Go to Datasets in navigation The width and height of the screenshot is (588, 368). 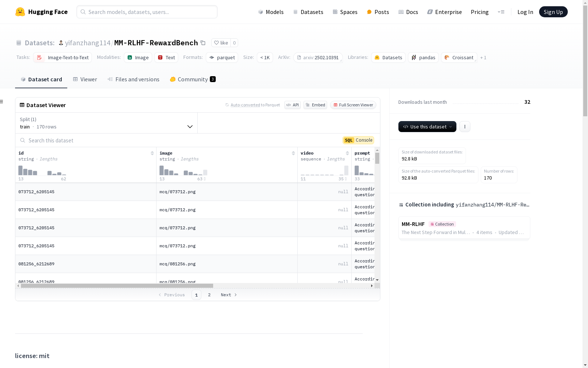308,12
